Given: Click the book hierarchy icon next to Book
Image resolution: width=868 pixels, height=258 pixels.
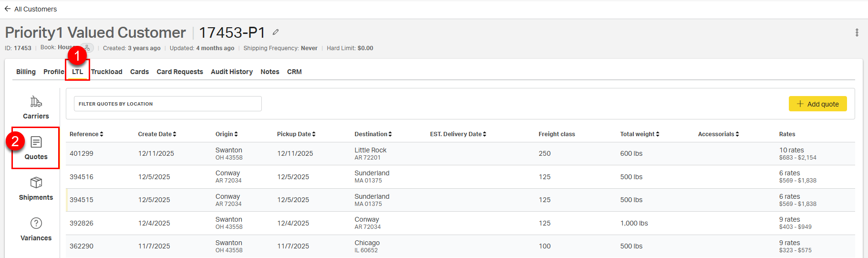Looking at the screenshot, I should [87, 48].
